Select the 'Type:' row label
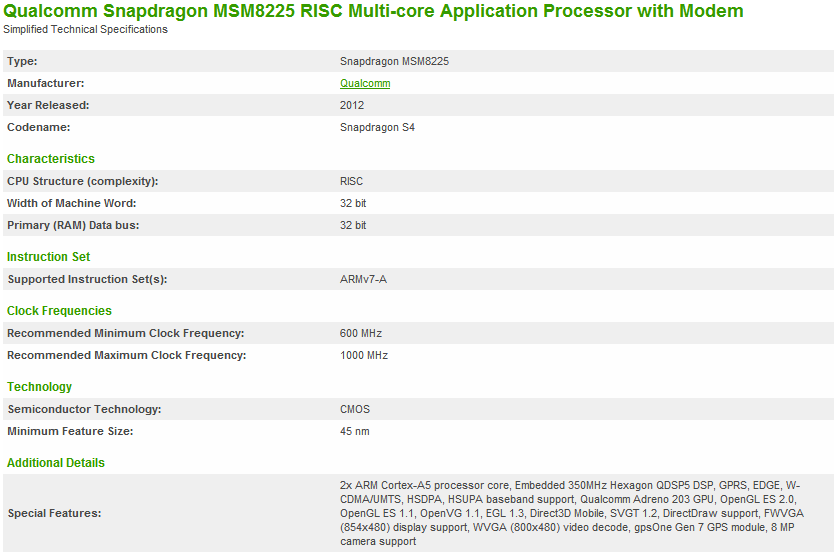 click(x=22, y=61)
